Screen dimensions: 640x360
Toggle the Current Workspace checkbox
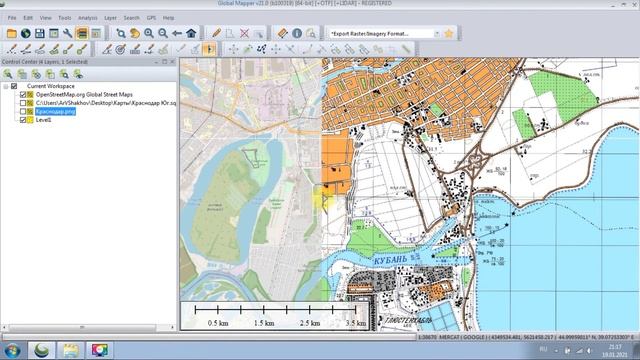[x=14, y=86]
